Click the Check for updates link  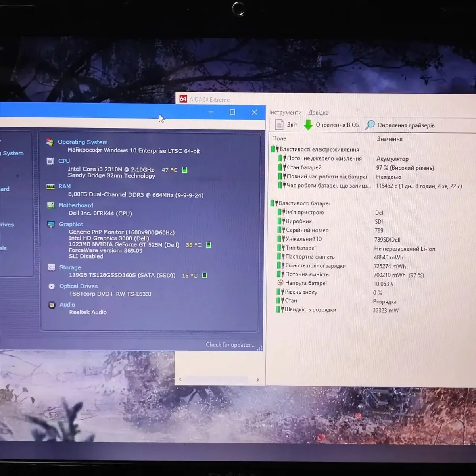(x=230, y=345)
